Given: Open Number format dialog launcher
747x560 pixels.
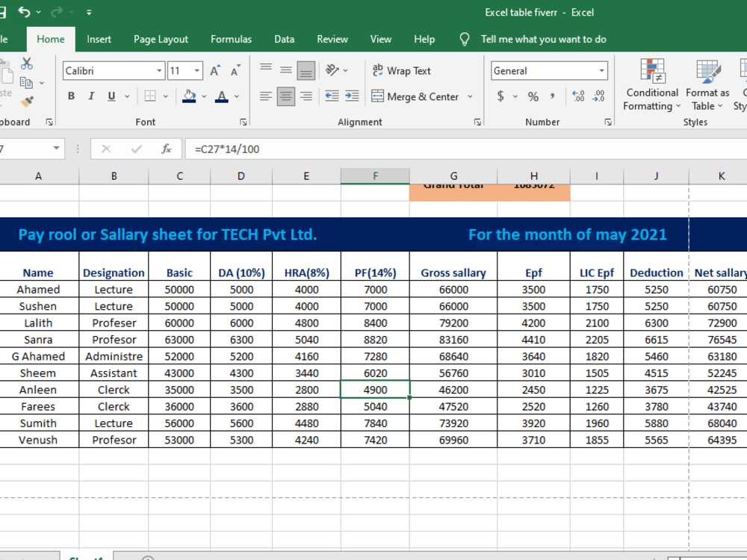Looking at the screenshot, I should point(608,122).
